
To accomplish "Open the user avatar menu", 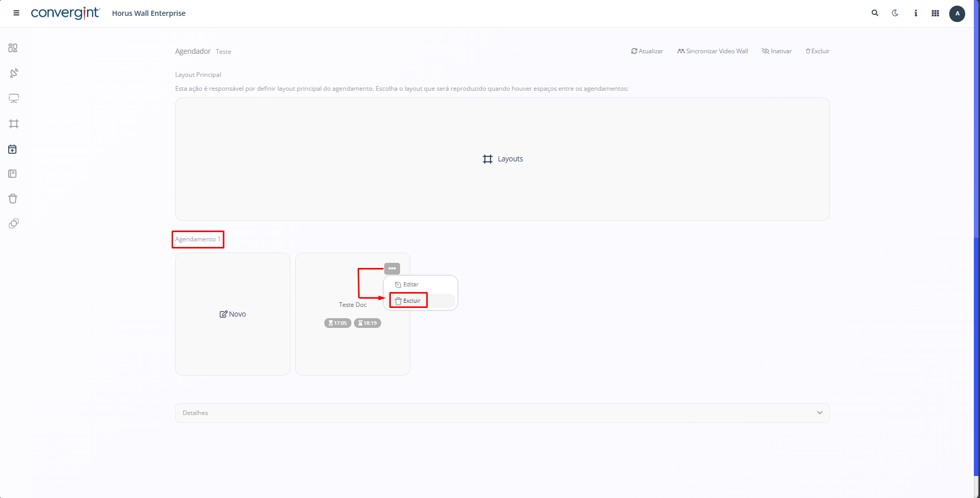I will click(957, 14).
